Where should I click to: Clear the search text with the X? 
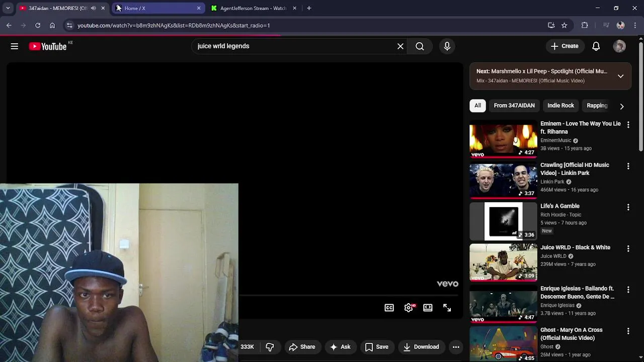pos(400,46)
